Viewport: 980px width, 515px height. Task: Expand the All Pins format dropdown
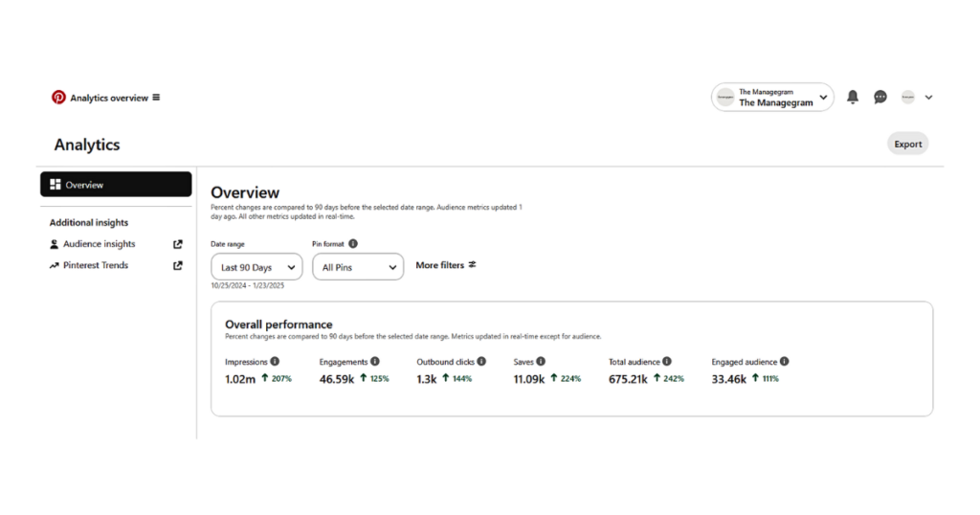(358, 267)
